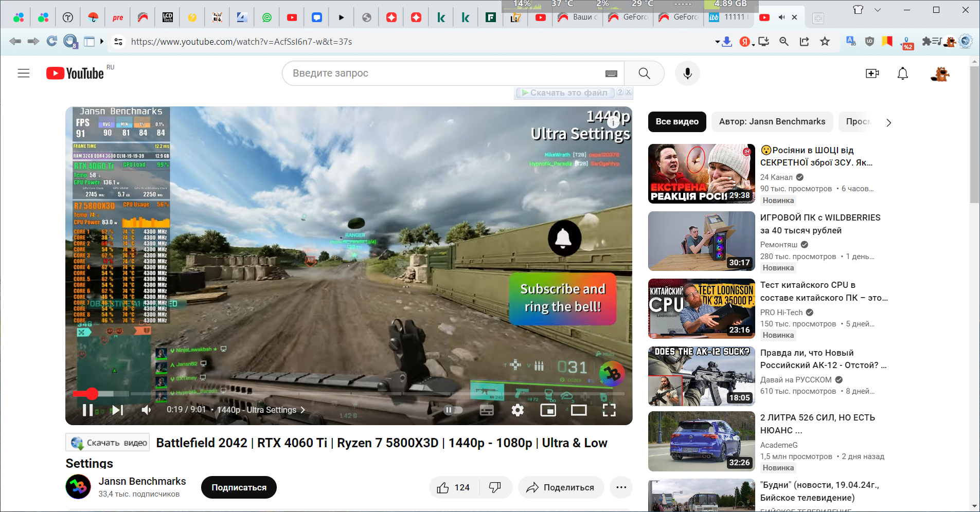Viewport: 980px width, 512px height.
Task: Click the 'Поделиться' share button
Action: click(x=561, y=487)
